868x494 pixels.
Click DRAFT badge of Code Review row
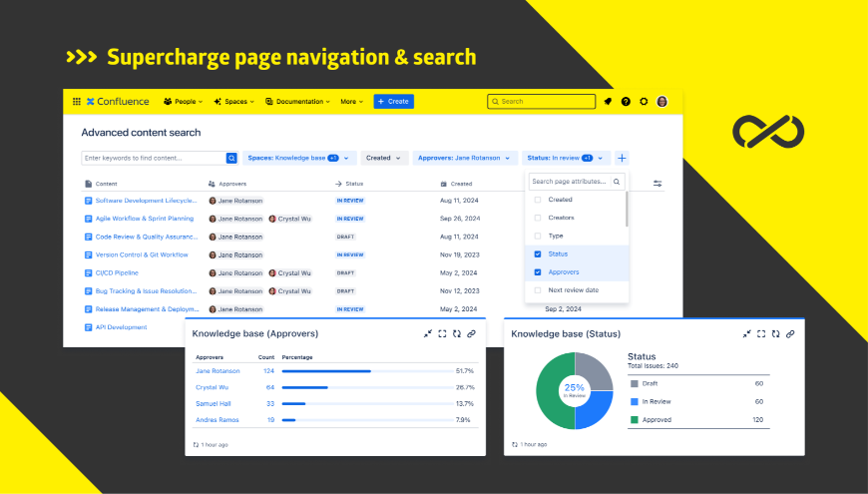pyautogui.click(x=345, y=238)
